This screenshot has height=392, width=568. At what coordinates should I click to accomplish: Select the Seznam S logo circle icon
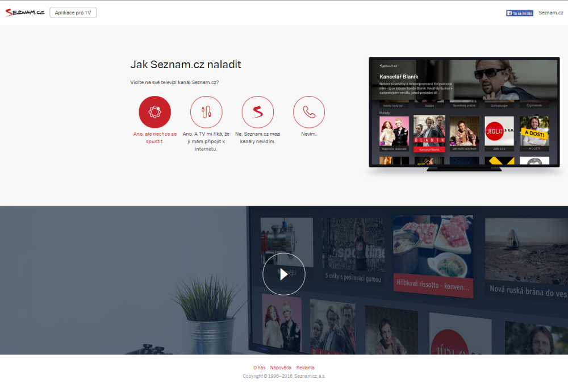tap(257, 112)
